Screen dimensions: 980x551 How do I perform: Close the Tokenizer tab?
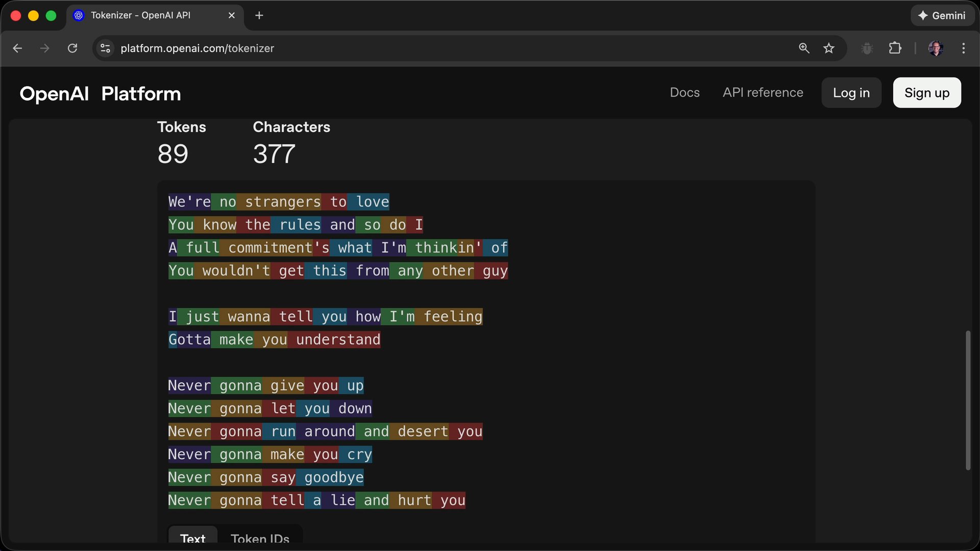click(232, 15)
